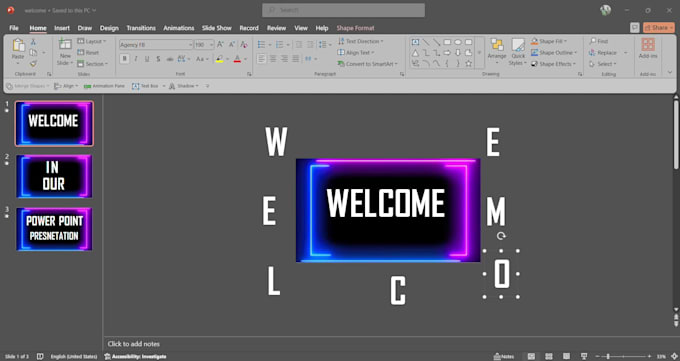The height and width of the screenshot is (361, 680).
Task: Open the Animations tab
Action: [x=179, y=28]
